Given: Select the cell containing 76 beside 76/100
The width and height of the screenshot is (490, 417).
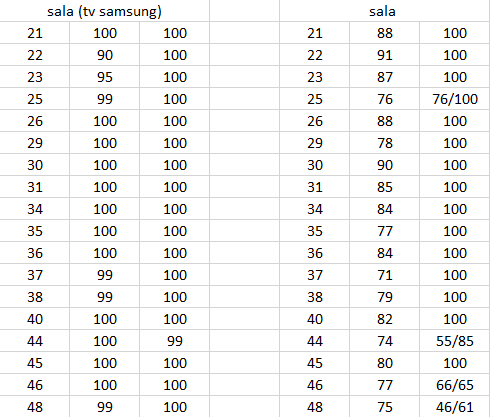Looking at the screenshot, I should click(x=385, y=99).
